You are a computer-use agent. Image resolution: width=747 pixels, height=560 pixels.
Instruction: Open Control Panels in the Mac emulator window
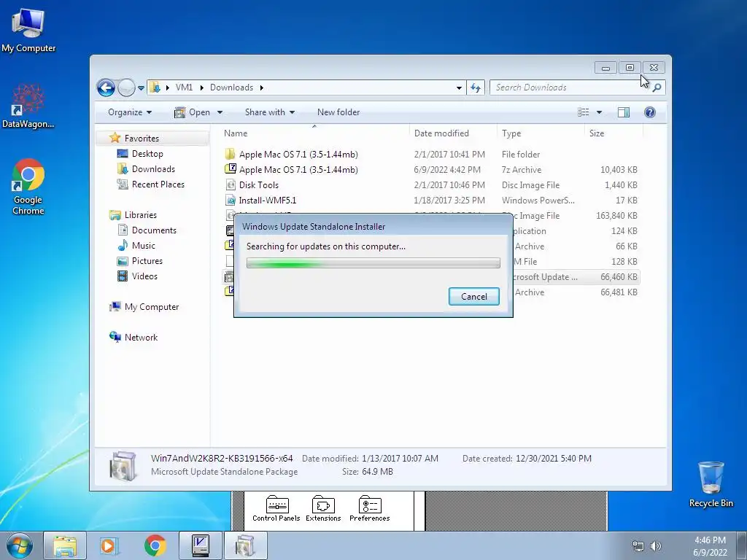(276, 508)
